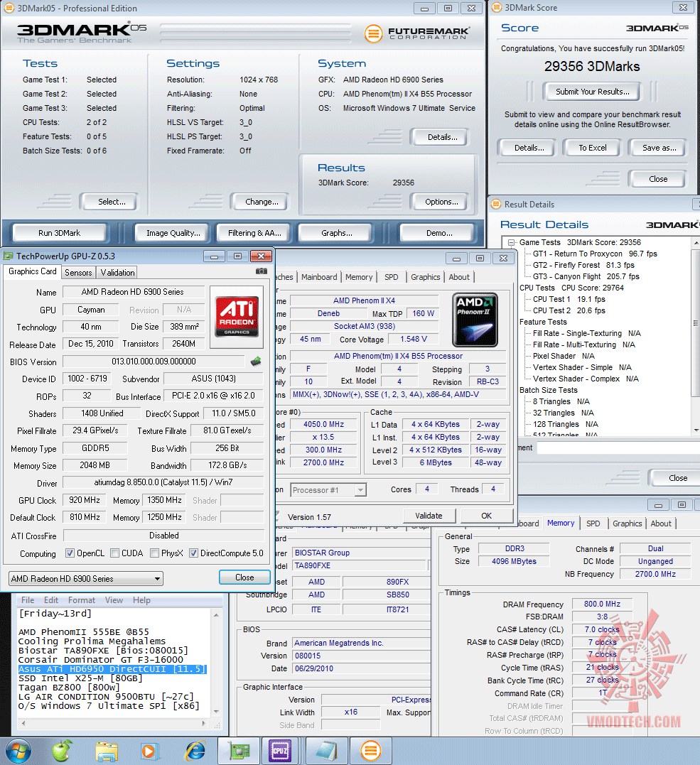The height and width of the screenshot is (765, 700).
Task: Switch to Notepad taskbar icon
Action: point(327,752)
